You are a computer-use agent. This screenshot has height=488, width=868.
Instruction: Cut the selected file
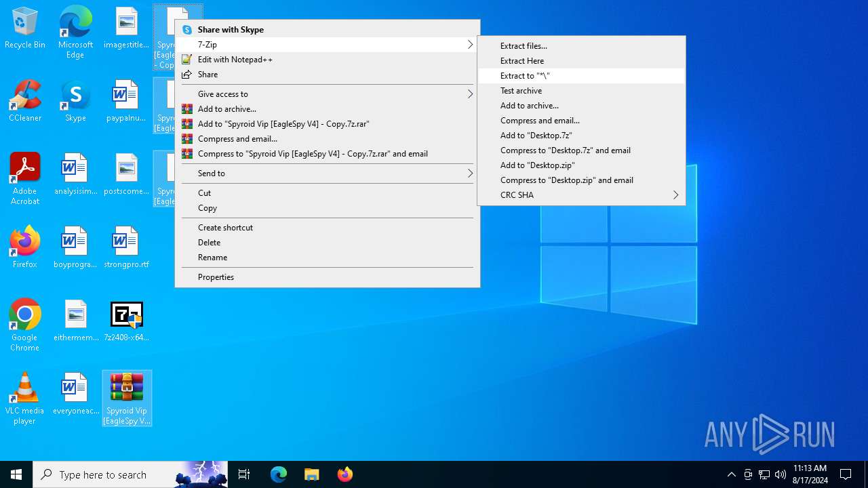click(328, 193)
